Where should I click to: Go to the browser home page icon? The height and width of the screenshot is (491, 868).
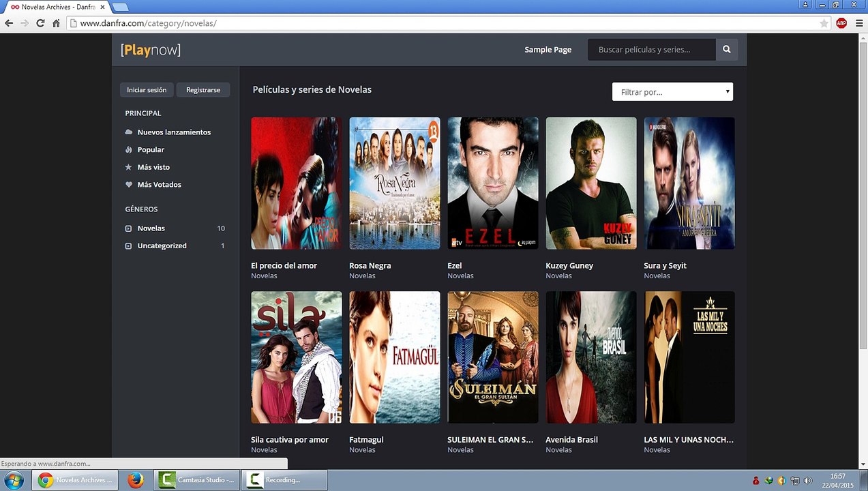coord(56,23)
